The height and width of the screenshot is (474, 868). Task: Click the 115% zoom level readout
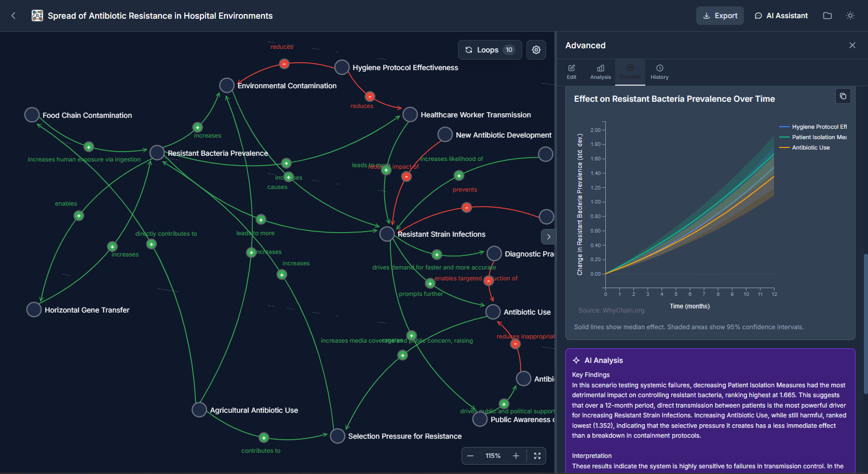[493, 456]
